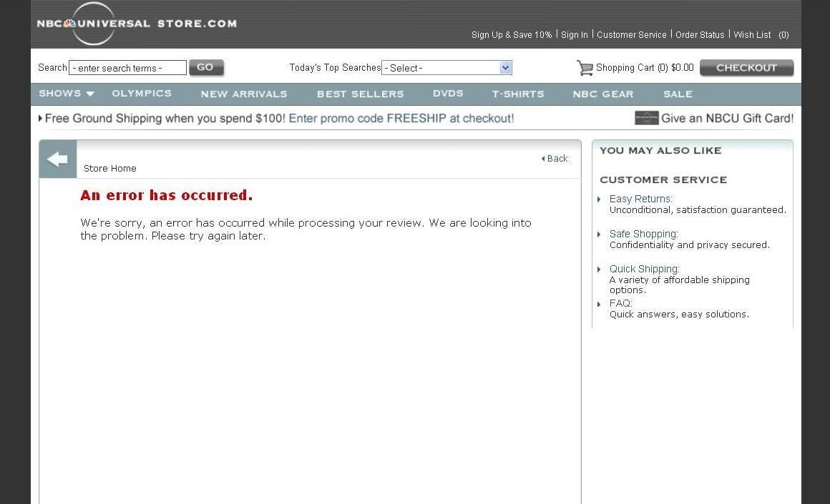The width and height of the screenshot is (830, 504).
Task: Click the 'An error has occurred.' heading
Action: pyautogui.click(x=166, y=195)
